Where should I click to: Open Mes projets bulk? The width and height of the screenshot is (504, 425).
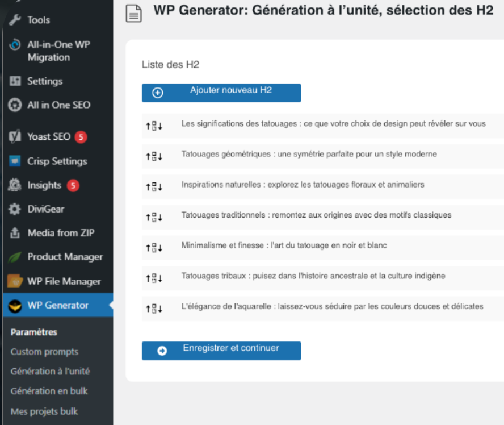[44, 411]
